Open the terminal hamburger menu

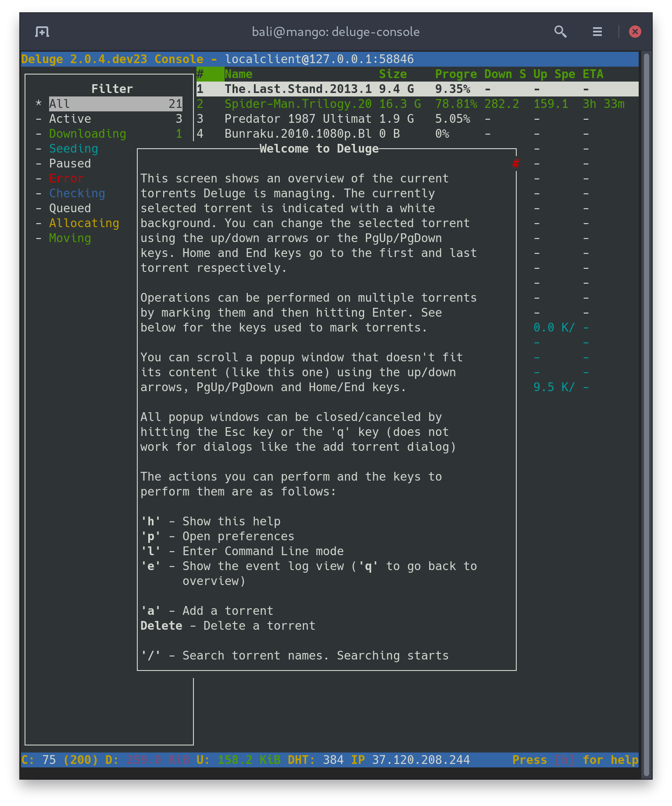(597, 32)
